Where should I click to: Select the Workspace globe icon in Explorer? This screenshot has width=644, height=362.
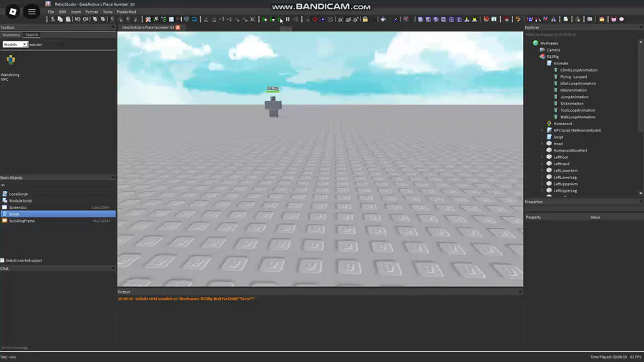535,43
